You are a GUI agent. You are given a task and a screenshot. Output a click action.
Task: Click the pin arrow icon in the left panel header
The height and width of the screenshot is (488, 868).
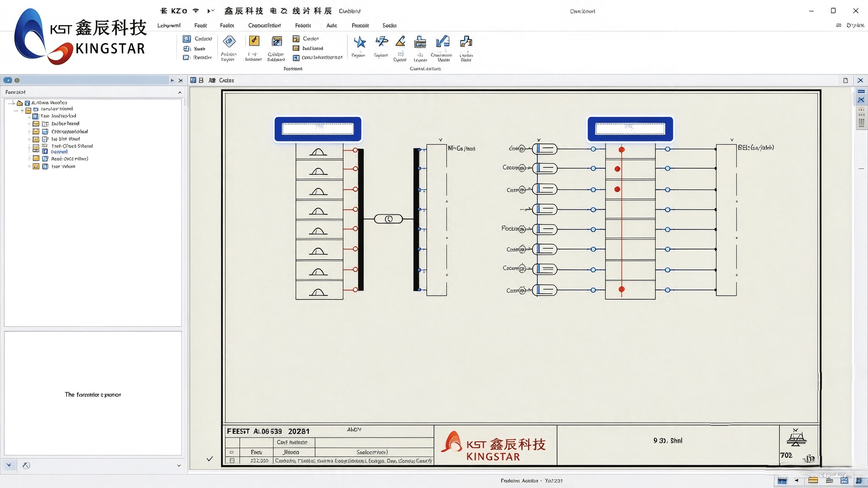pyautogui.click(x=172, y=80)
